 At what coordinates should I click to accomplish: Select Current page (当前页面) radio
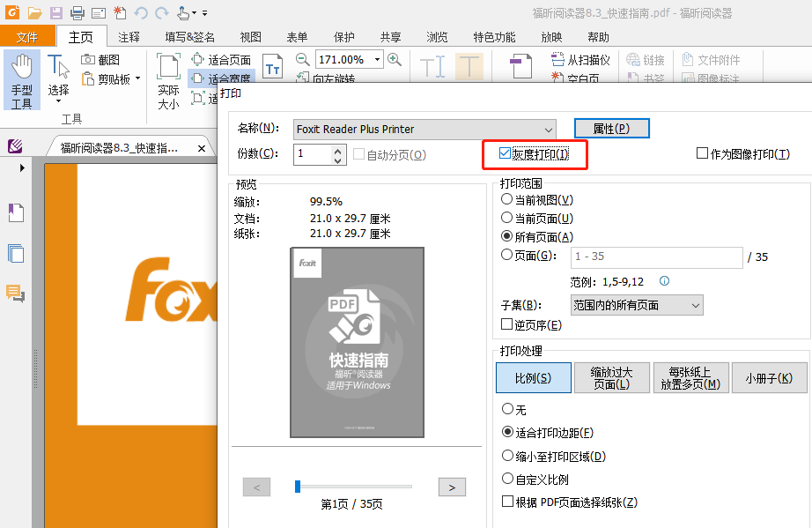pyautogui.click(x=507, y=218)
